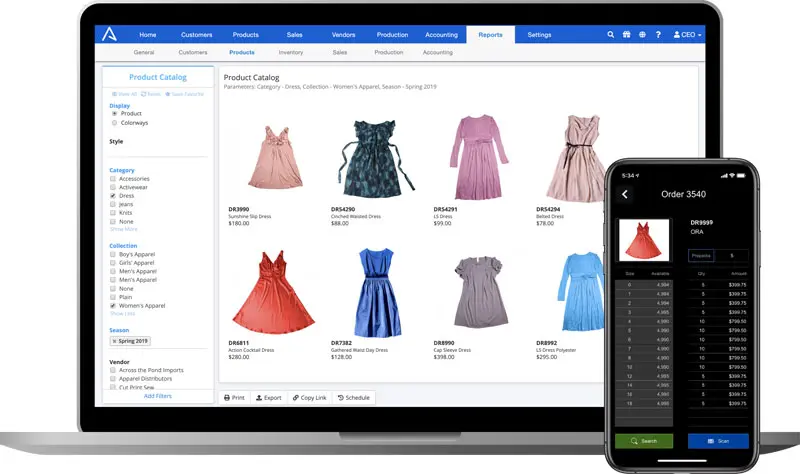Check the Accessories category checkbox
This screenshot has height=474, width=800.
[113, 179]
